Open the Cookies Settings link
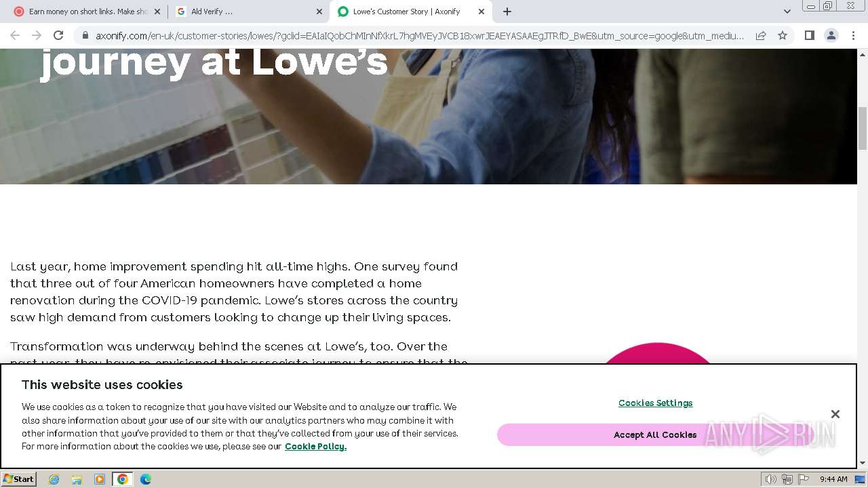The image size is (868, 488). (655, 403)
